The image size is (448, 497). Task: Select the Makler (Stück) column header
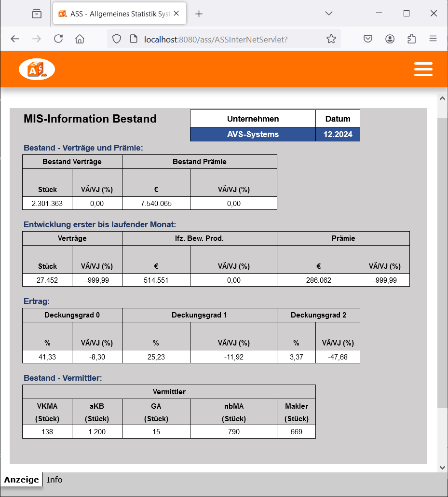click(x=296, y=412)
